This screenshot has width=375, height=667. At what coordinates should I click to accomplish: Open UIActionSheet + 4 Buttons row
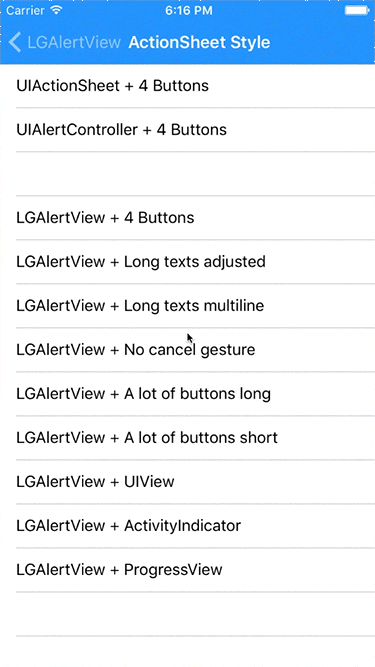(x=188, y=86)
